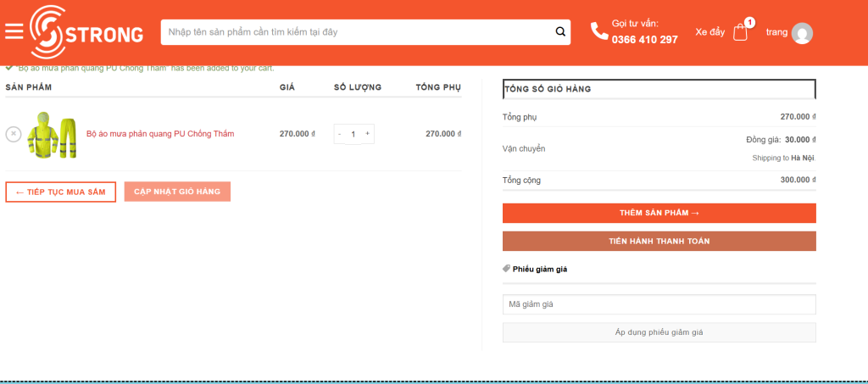Remove the raincoat item from cart
Screen dimensions: 868x384
(x=14, y=134)
